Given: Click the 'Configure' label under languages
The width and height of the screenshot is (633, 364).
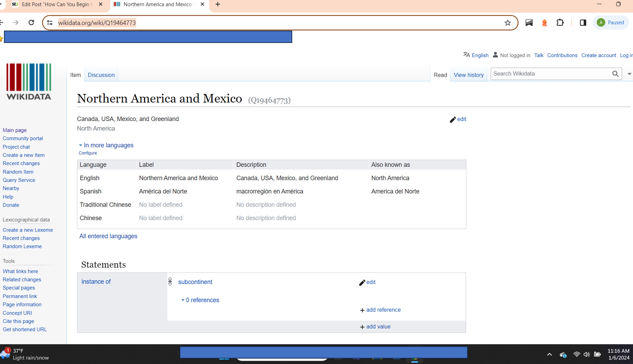Looking at the screenshot, I should (87, 153).
